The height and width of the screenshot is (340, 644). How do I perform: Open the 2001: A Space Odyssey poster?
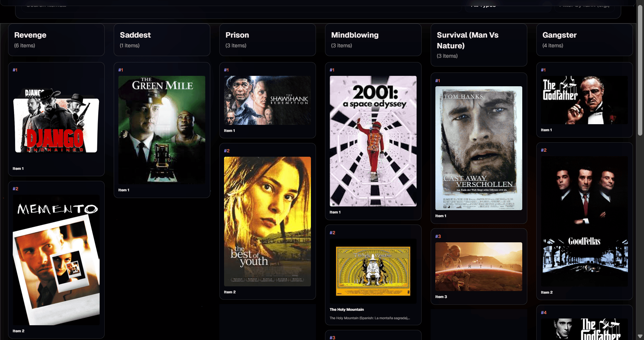coord(373,141)
